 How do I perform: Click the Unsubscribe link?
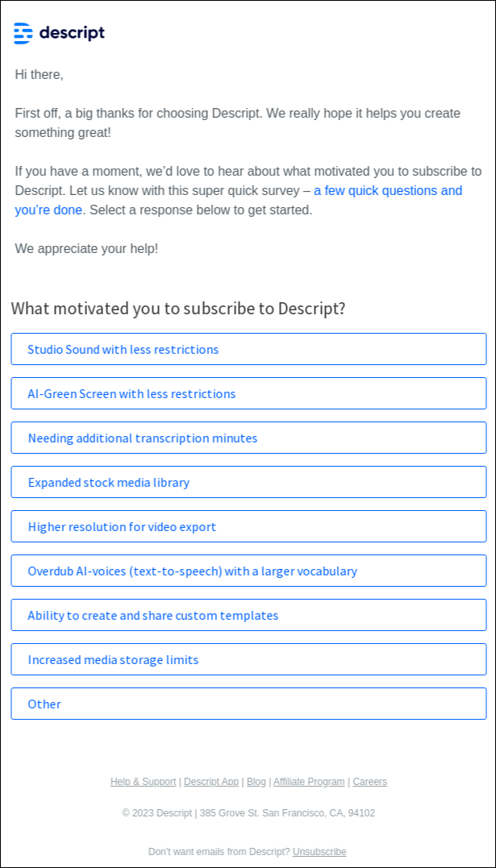(x=319, y=851)
